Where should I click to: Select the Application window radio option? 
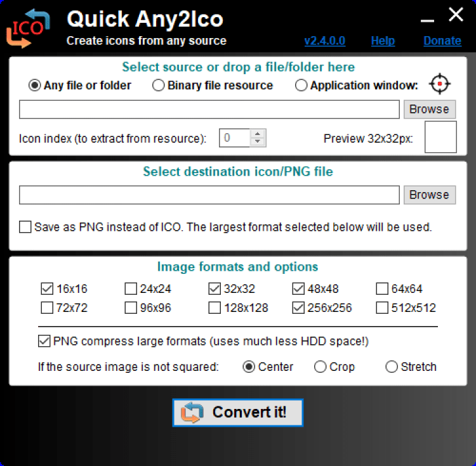pyautogui.click(x=301, y=86)
